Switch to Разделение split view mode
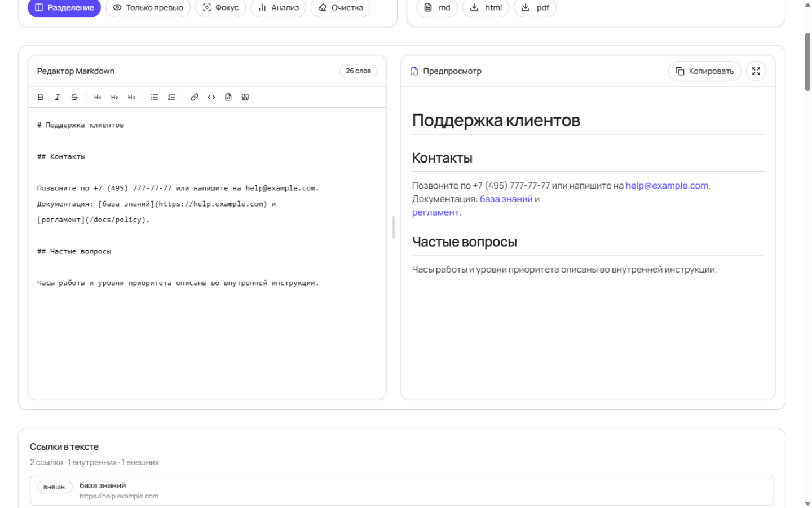The height and width of the screenshot is (508, 812). [64, 8]
